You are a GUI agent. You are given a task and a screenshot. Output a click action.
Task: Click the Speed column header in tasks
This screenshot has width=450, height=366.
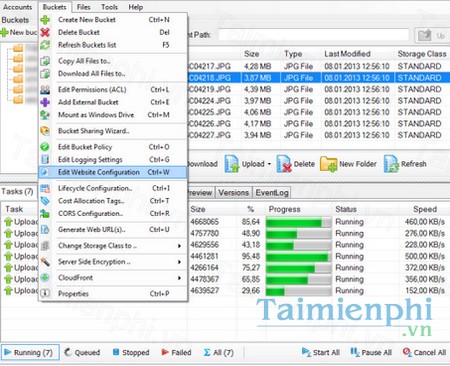(425, 209)
